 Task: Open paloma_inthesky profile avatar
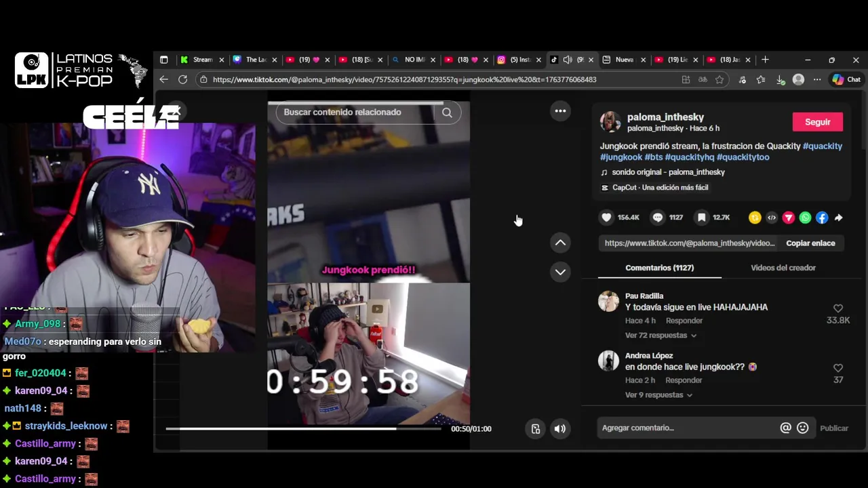point(611,122)
